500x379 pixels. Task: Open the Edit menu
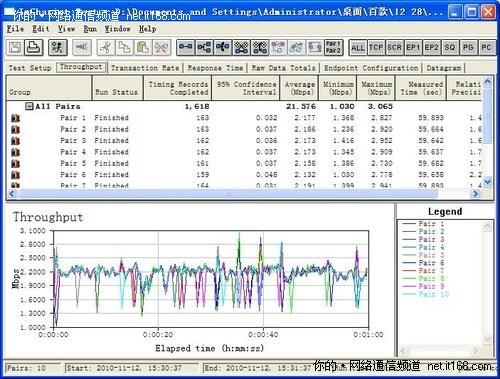[x=41, y=29]
